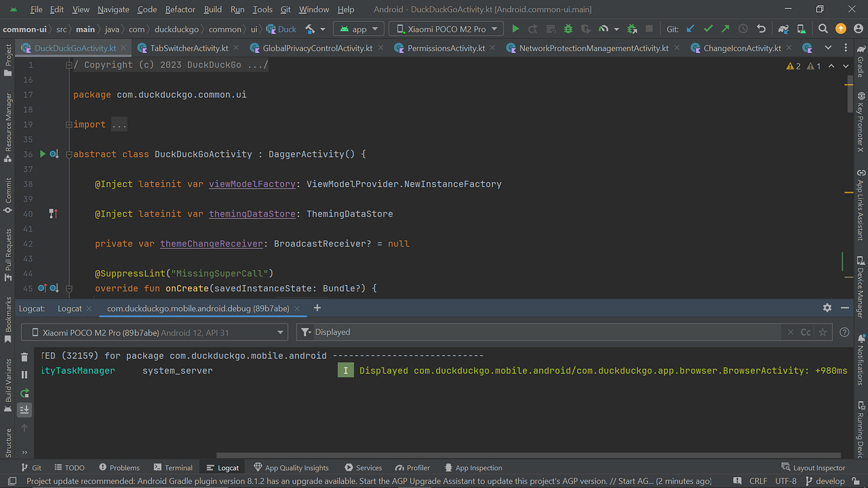Toggle scroll to end in logcat
The image size is (868, 488).
pyautogui.click(x=24, y=409)
